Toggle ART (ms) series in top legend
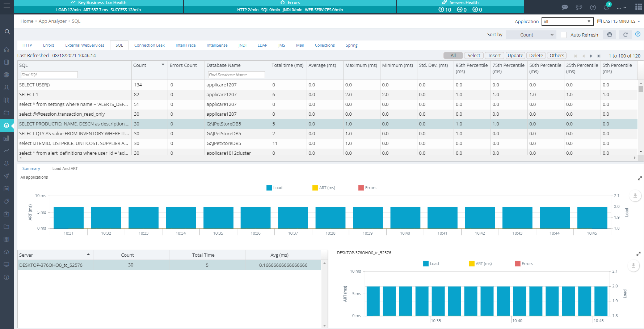The height and width of the screenshot is (329, 644). coord(324,188)
